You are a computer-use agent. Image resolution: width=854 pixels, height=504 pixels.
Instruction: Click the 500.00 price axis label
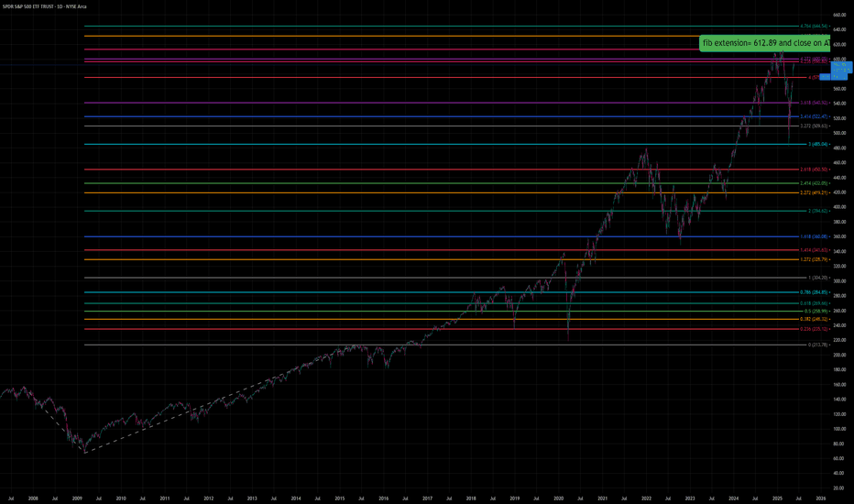coord(839,133)
